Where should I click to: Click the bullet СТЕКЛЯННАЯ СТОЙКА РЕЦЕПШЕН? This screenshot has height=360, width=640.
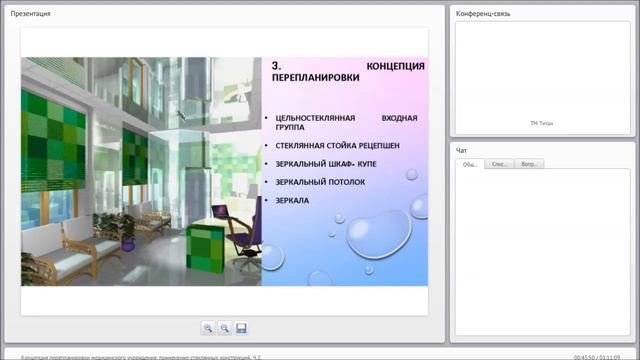tap(338, 146)
